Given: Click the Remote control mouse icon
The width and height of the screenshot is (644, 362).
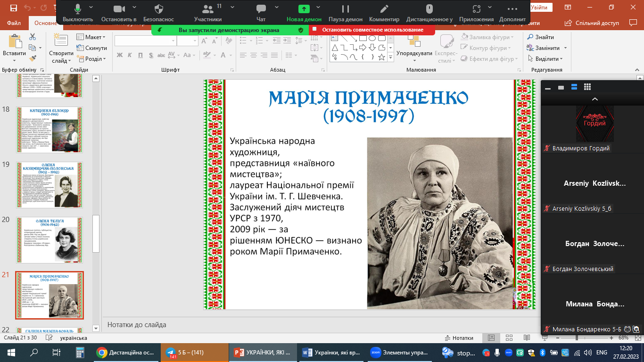Looking at the screenshot, I should coord(429,9).
